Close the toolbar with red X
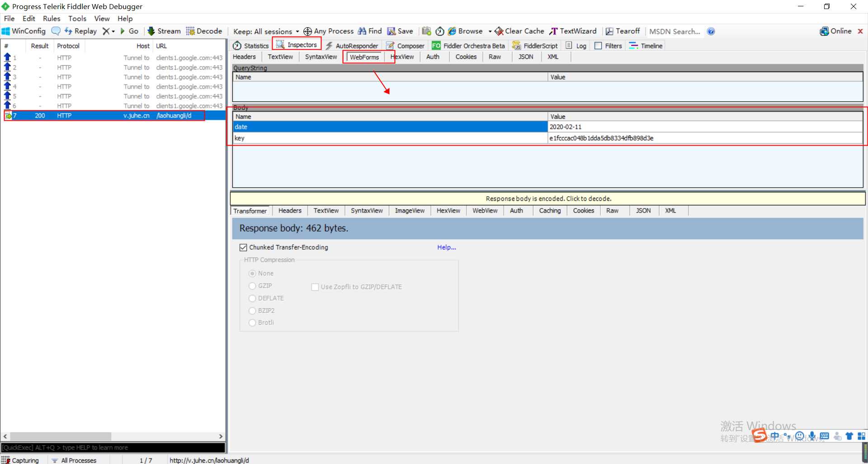The height and width of the screenshot is (464, 868). pos(860,31)
